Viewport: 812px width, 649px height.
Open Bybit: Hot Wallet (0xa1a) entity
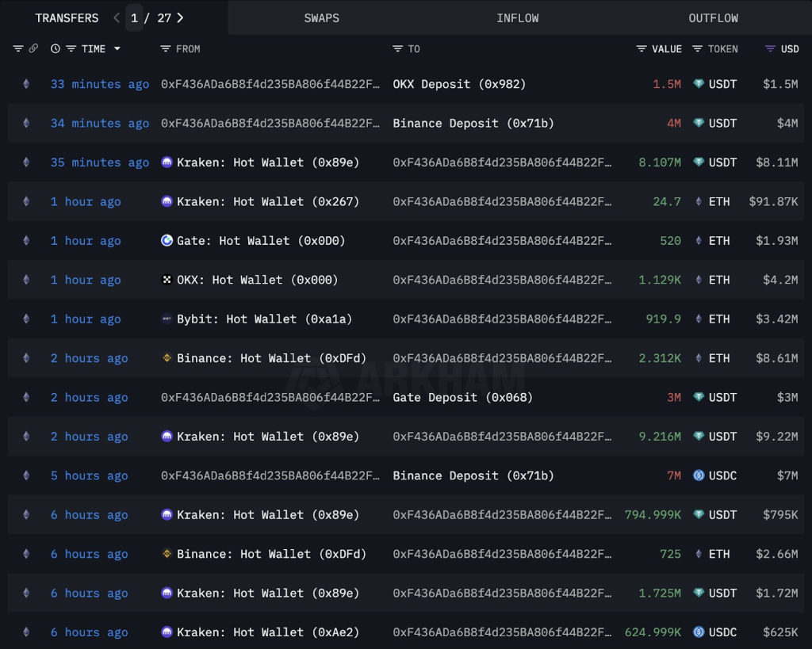264,319
